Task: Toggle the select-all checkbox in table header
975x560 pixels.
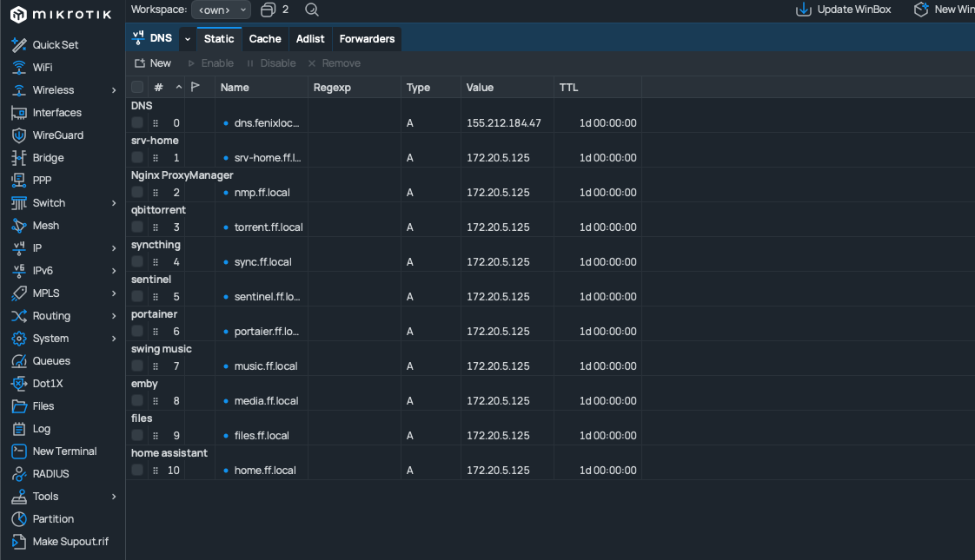Action: click(137, 87)
